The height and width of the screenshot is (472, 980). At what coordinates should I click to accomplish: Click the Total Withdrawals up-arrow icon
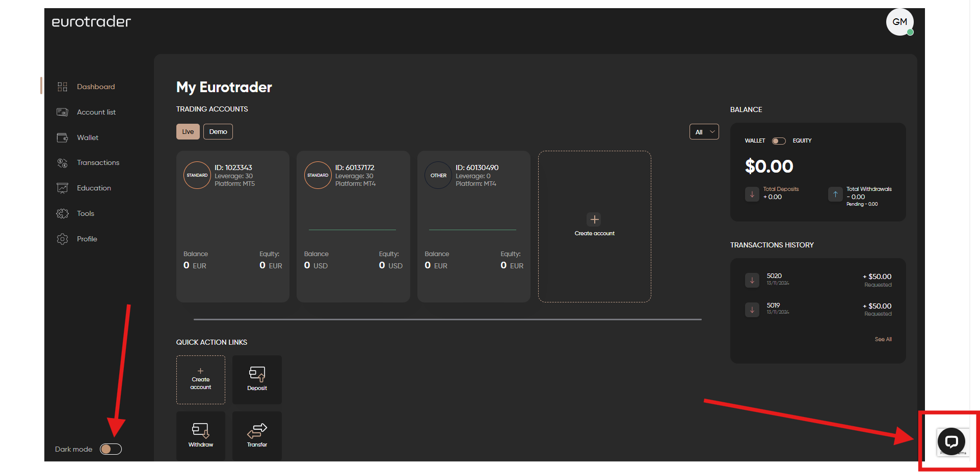tap(835, 194)
